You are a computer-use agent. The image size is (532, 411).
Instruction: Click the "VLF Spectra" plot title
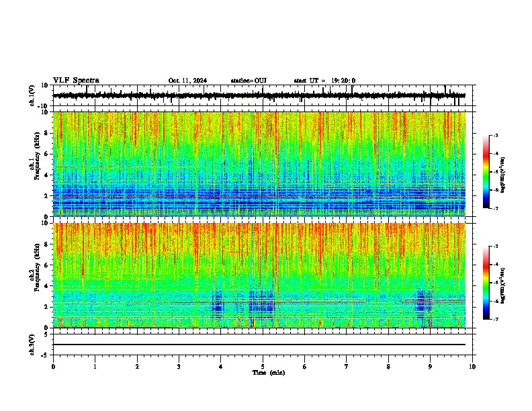click(x=76, y=81)
